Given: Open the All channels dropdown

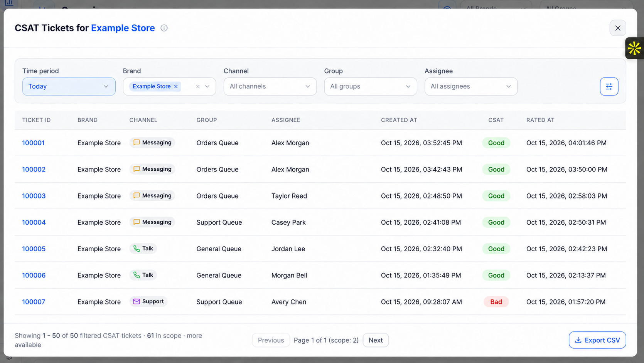Looking at the screenshot, I should (x=270, y=86).
